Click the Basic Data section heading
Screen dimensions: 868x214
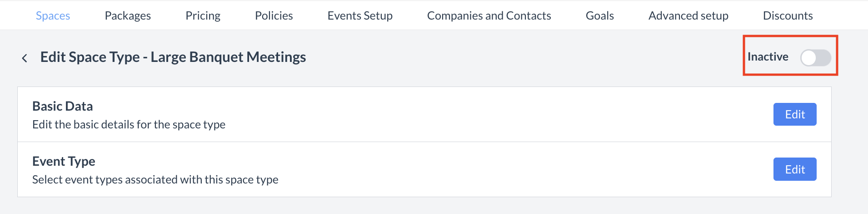point(63,106)
